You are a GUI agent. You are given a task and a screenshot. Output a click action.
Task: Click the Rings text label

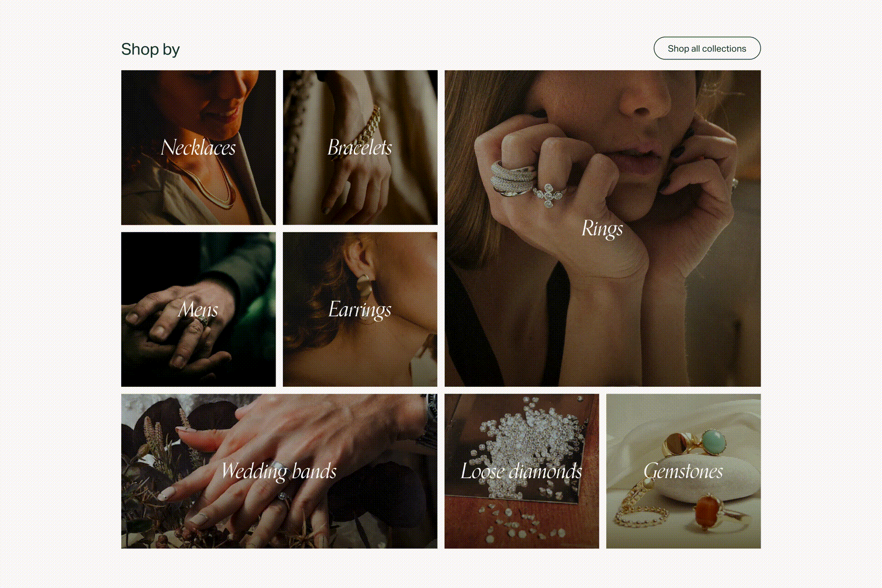pos(602,229)
